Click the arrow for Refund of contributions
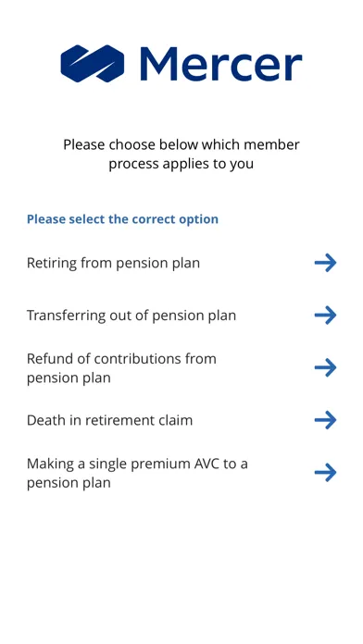The image size is (363, 644). [326, 367]
